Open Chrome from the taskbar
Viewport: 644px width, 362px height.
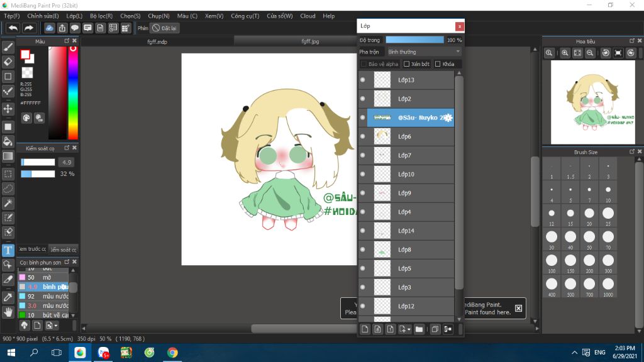click(172, 353)
